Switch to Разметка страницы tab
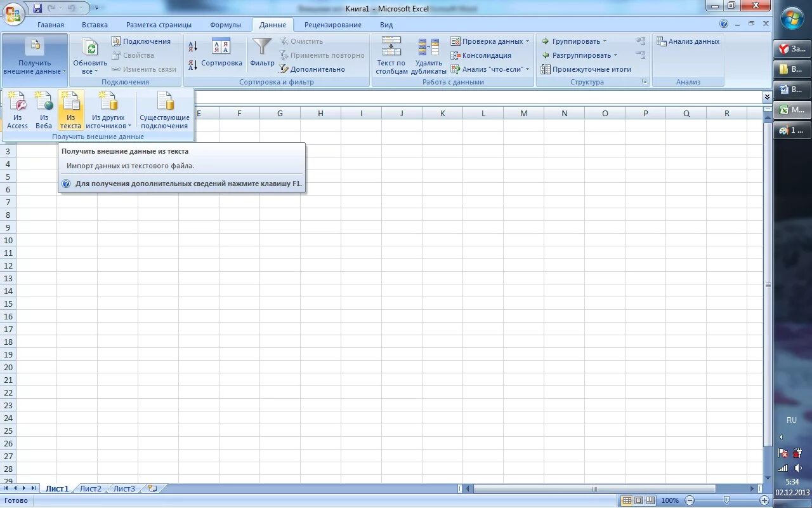Screen dimensions: 812x508 pyautogui.click(x=159, y=25)
